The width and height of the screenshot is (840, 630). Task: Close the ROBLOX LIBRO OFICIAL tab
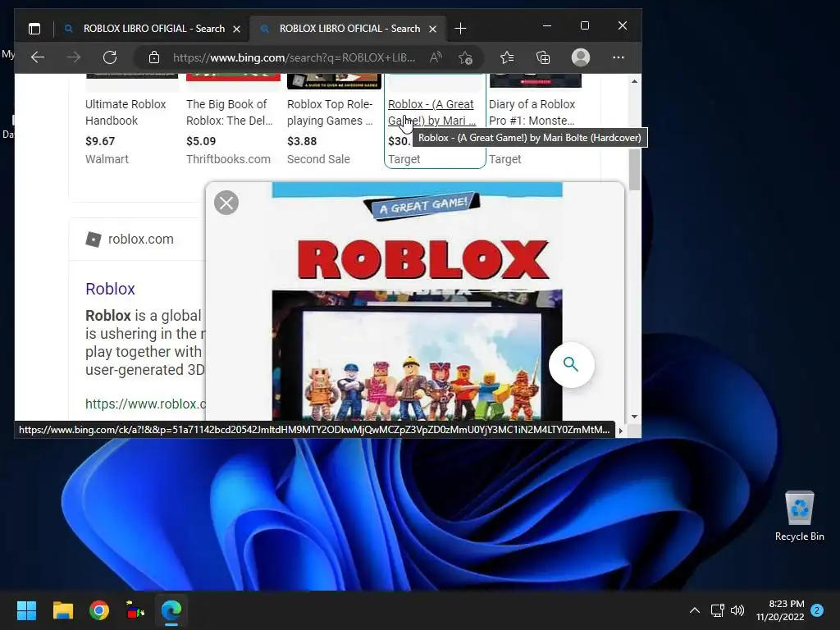pos(432,29)
